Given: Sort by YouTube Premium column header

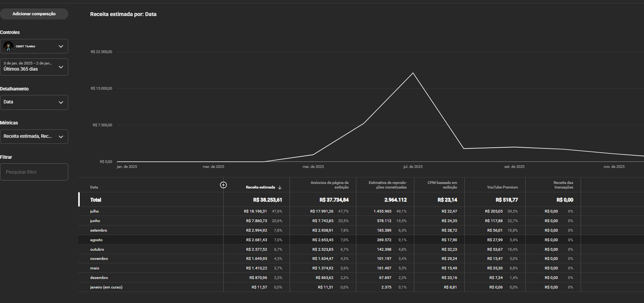Looking at the screenshot, I should (x=502, y=187).
